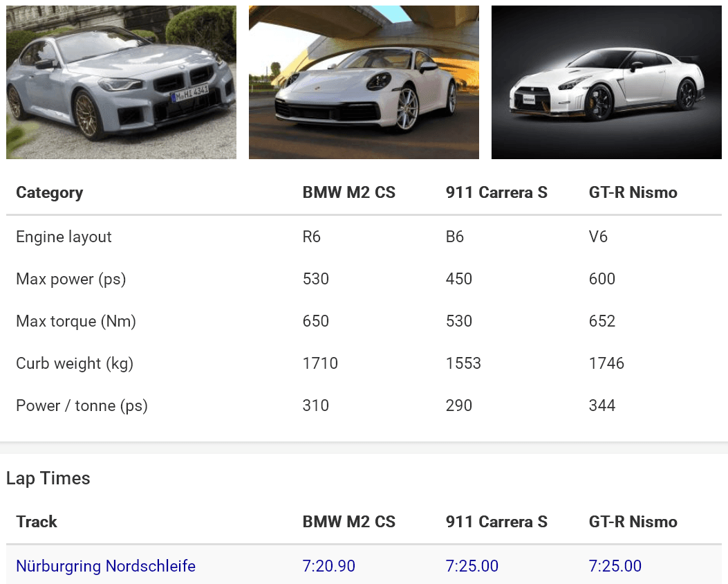Open the BMW M2 CS photo
The height and width of the screenshot is (584, 728).
(121, 82)
